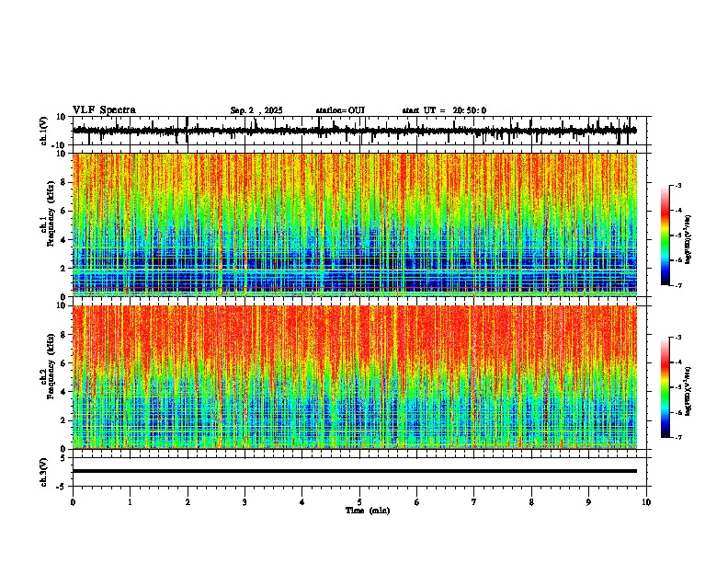Click the 'station=OUJ' label
The height and width of the screenshot is (563, 728).
340,110
